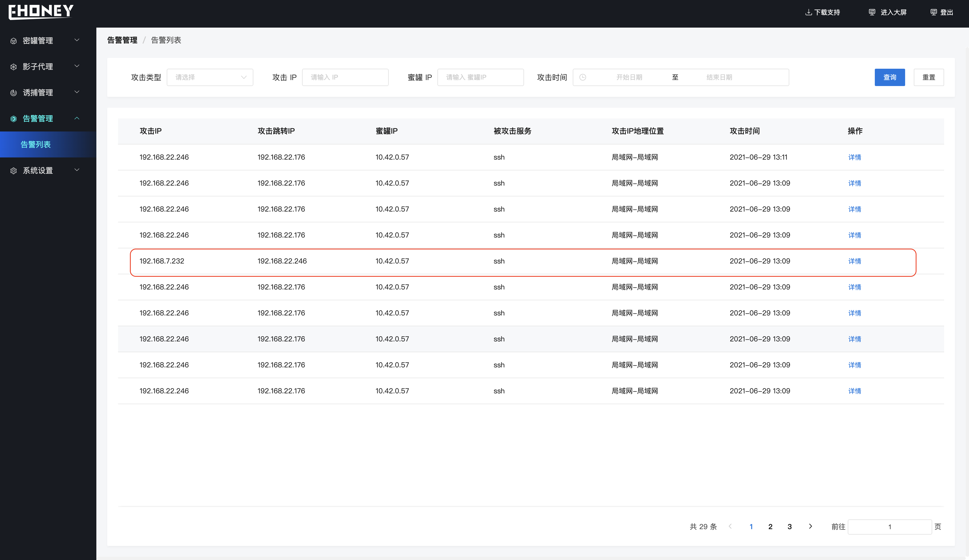The image size is (969, 560).
Task: Open 影子代理 sidebar menu
Action: 48,67
